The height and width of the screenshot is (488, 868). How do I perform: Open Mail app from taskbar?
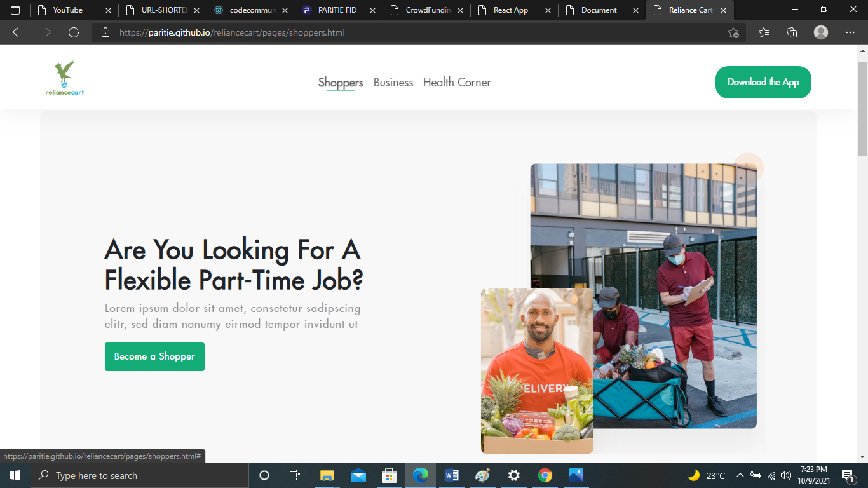pyautogui.click(x=358, y=475)
